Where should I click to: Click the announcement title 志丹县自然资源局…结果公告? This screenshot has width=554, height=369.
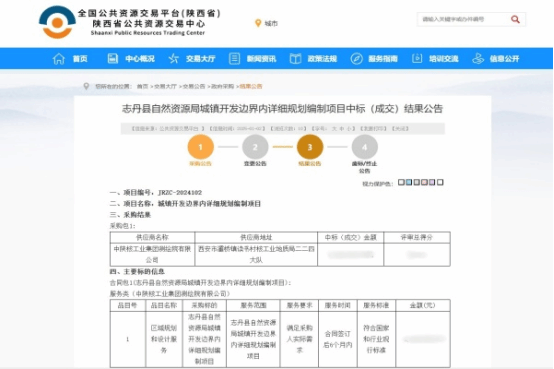[282, 109]
